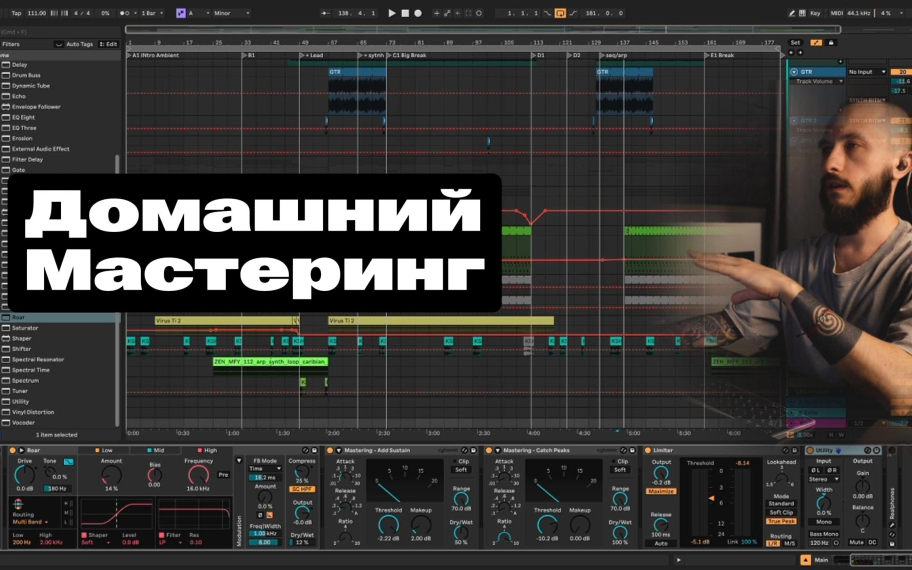Toggle the Limiter device on/off

coord(646,451)
